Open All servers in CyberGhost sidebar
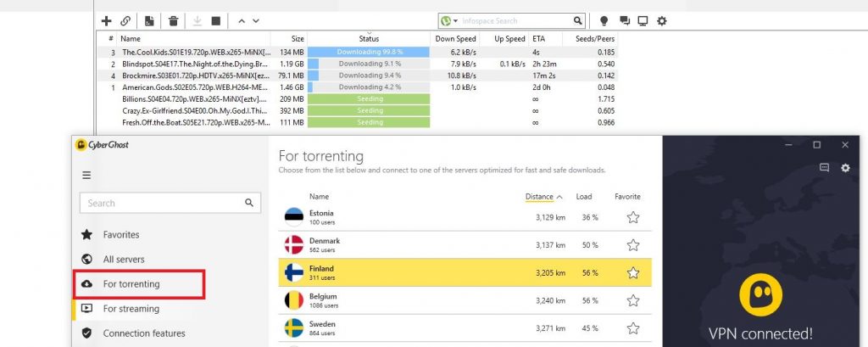868x347 pixels. coord(124,259)
